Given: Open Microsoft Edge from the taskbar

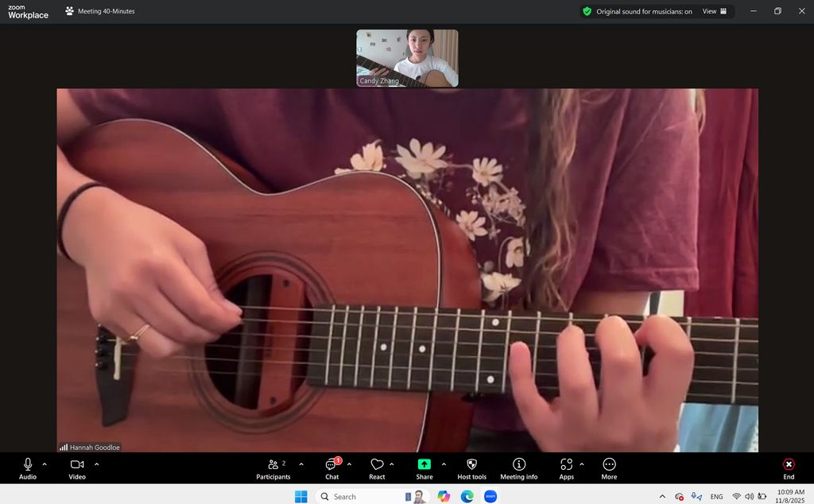Looking at the screenshot, I should pyautogui.click(x=467, y=496).
